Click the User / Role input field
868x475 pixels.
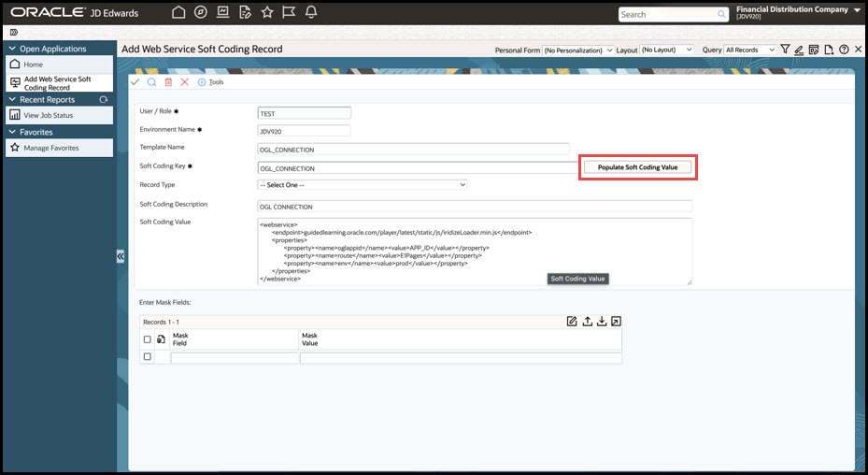pos(305,113)
